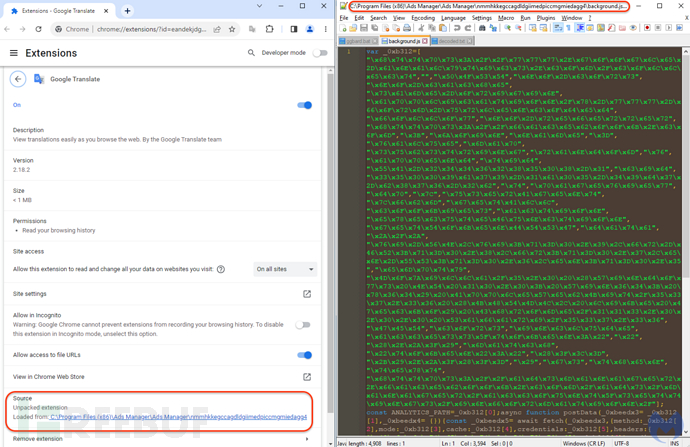This screenshot has height=447, width=690.
Task: Switch to the decoded.txt tab
Action: (455, 42)
